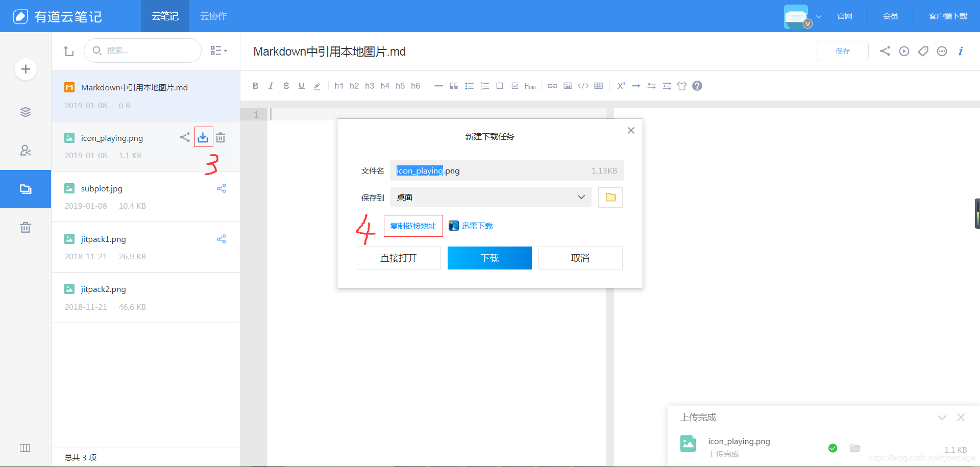Insert horizontal rule line
This screenshot has height=467, width=980.
(x=438, y=86)
